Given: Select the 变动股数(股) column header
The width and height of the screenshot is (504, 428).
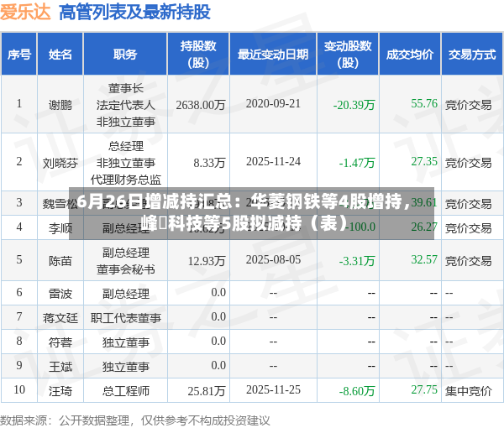Looking at the screenshot, I should [x=348, y=55].
